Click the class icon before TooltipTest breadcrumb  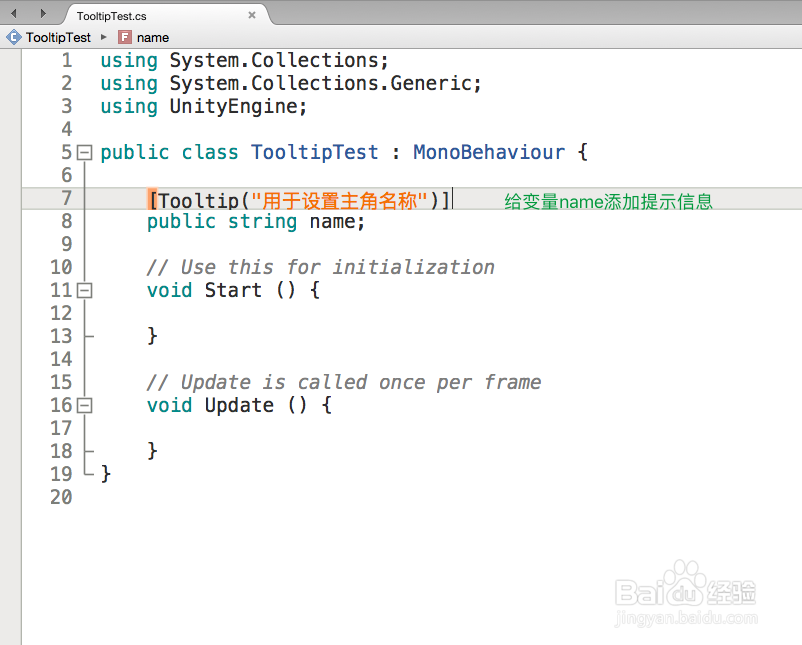pos(15,37)
